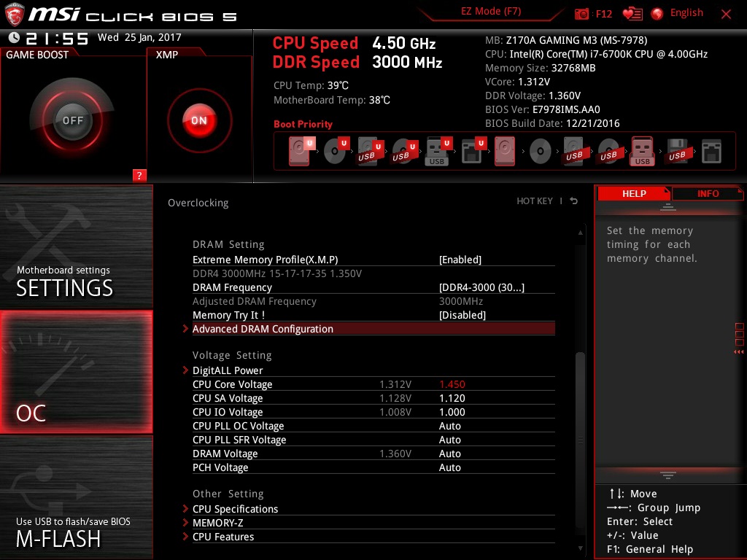The height and width of the screenshot is (560, 747).
Task: Open the MEMORY-Z submenu
Action: point(373,522)
